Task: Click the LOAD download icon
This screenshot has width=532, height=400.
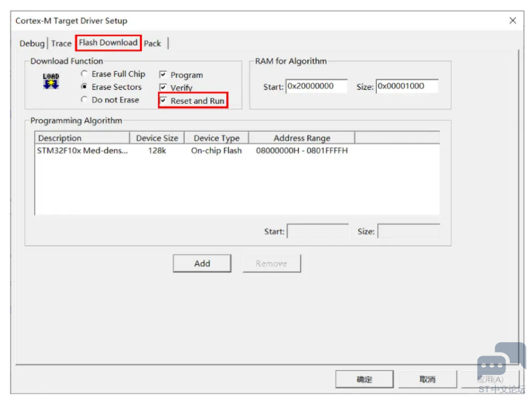Action: (x=51, y=81)
